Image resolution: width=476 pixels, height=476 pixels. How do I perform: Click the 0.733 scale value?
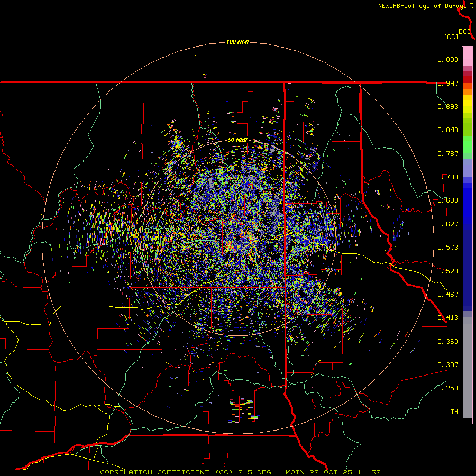[448, 177]
